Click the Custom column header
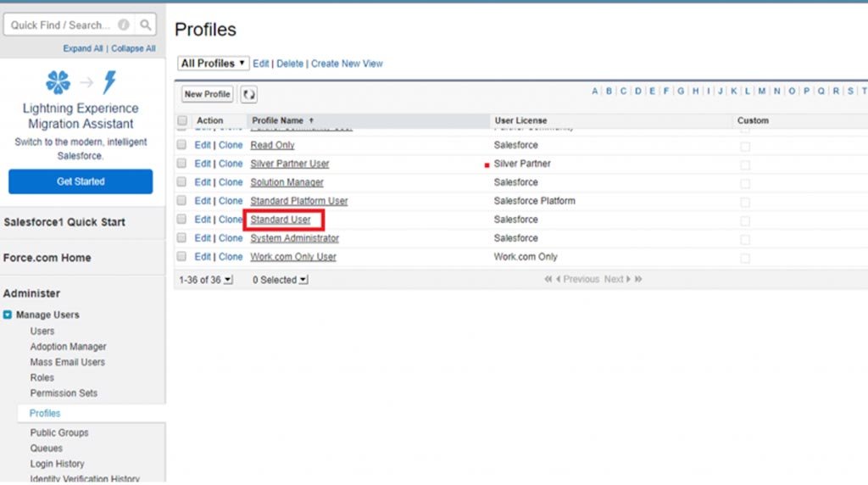This screenshot has height=485, width=868. click(x=753, y=120)
